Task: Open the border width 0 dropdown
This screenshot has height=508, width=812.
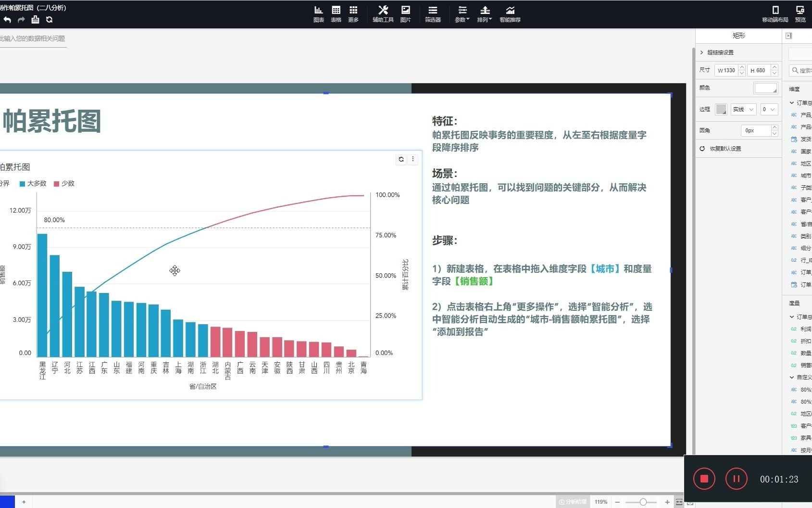Action: pyautogui.click(x=769, y=109)
